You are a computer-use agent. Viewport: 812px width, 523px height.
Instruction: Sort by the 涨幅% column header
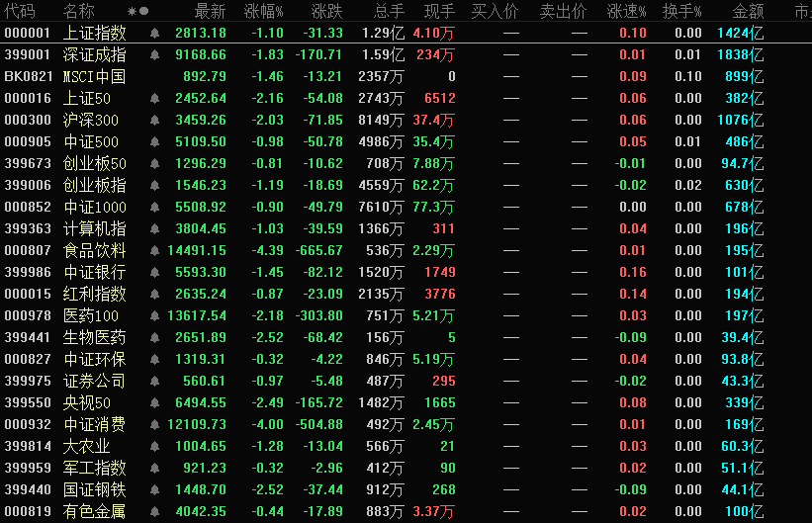(264, 11)
